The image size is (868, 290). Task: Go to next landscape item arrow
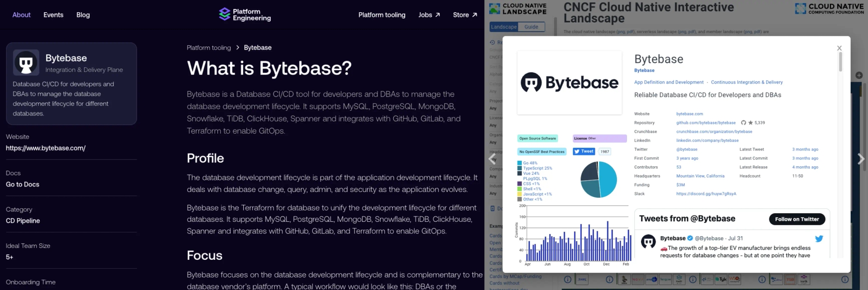pyautogui.click(x=861, y=159)
